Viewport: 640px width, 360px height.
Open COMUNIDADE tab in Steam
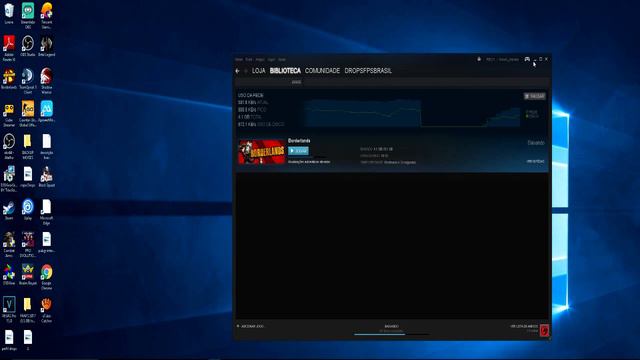322,71
